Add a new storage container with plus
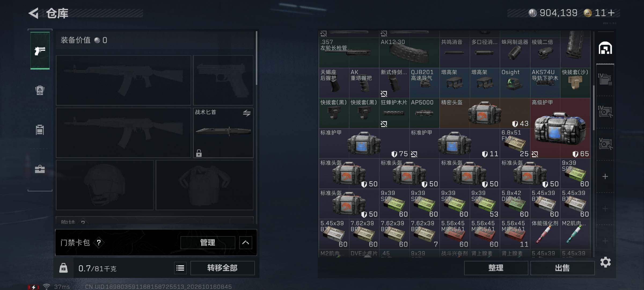644x290 pixels. tap(605, 176)
